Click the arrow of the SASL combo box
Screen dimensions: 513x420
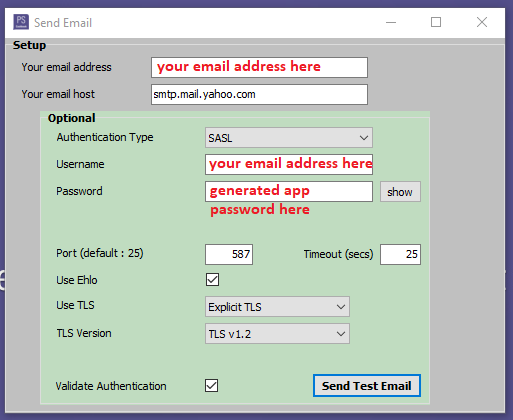point(364,138)
